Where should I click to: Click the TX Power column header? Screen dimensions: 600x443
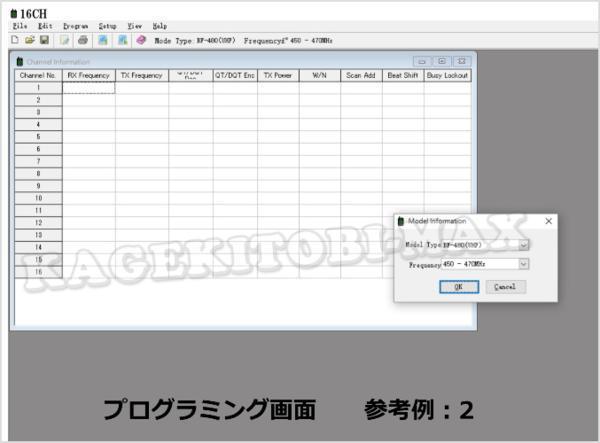[x=278, y=75]
